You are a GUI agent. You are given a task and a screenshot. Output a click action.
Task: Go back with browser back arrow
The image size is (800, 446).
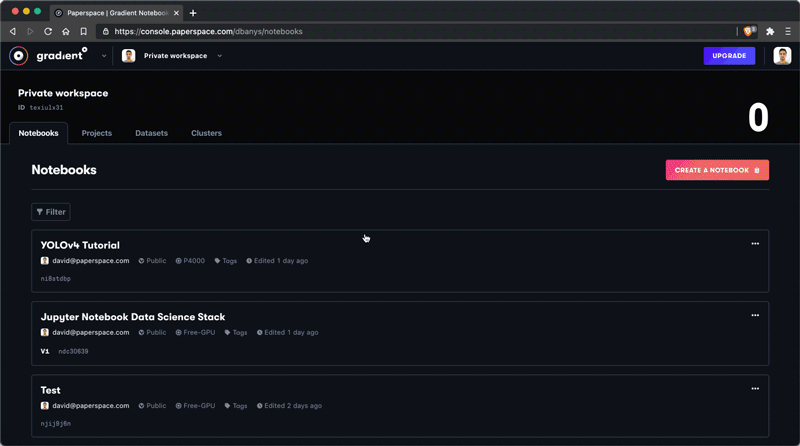[13, 32]
